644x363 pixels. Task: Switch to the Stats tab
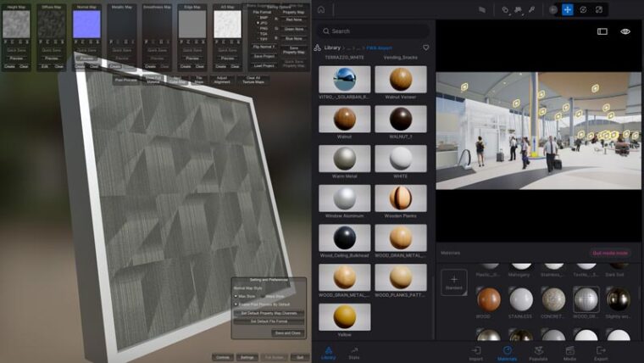(x=353, y=353)
